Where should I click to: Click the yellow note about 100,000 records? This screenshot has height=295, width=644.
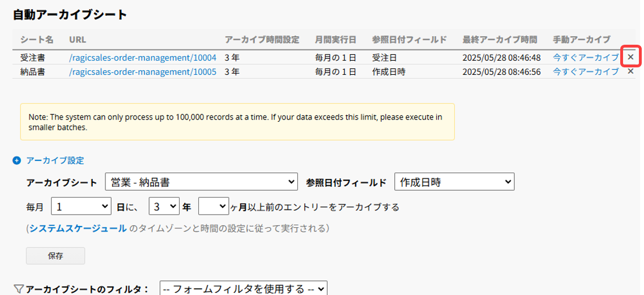point(237,122)
